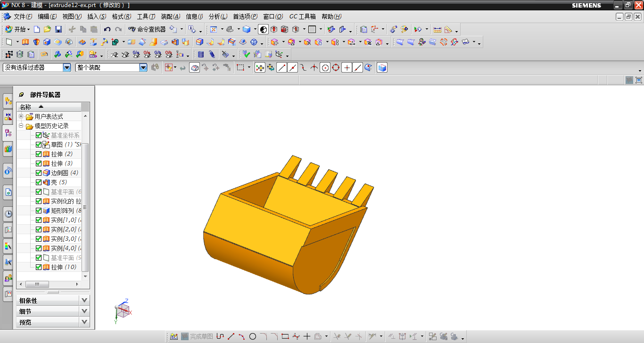This screenshot has height=343, width=644.
Task: Click the New file icon
Action: [x=37, y=29]
